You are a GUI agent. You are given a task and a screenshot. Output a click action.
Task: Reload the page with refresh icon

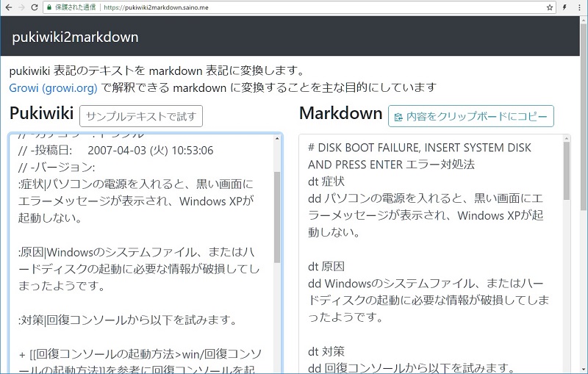(34, 7)
